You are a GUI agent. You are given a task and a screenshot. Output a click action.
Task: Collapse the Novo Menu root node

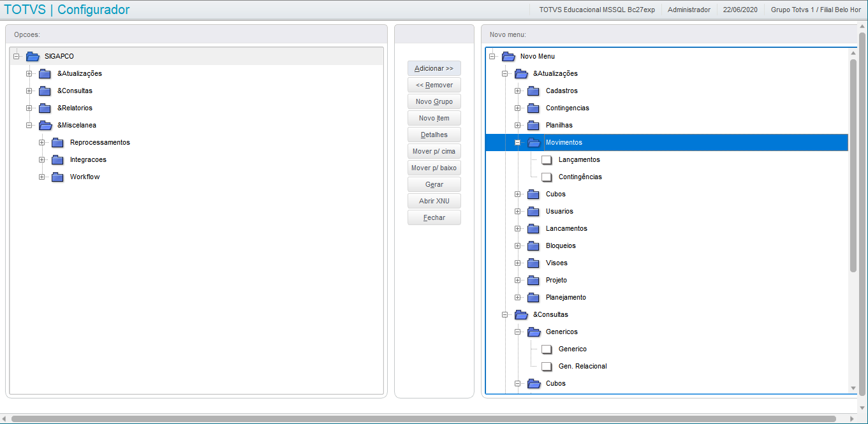pos(492,56)
